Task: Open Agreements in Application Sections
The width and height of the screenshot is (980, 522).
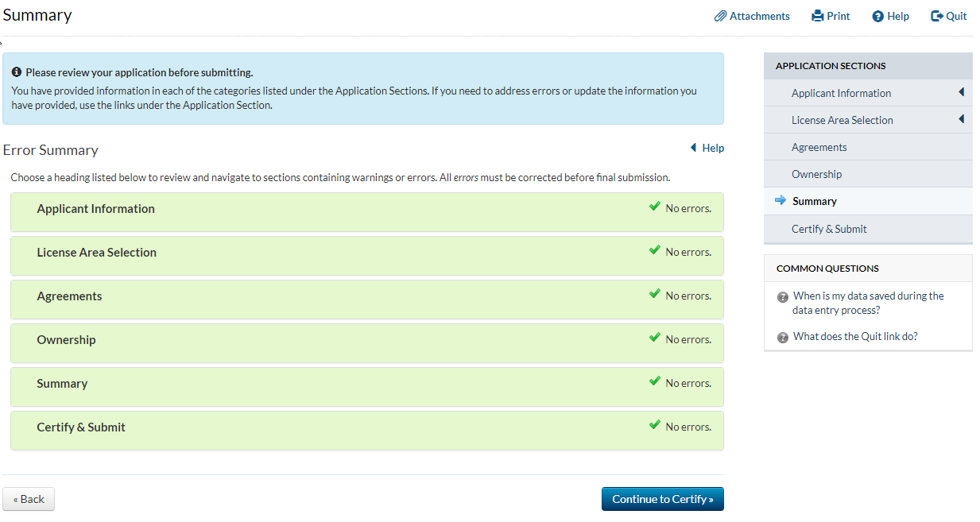Action: 819,147
